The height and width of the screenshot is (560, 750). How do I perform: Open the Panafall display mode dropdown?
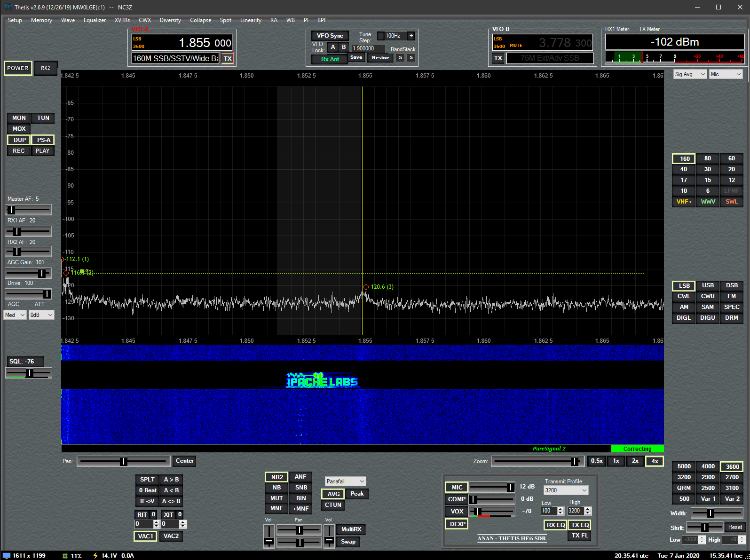click(345, 481)
